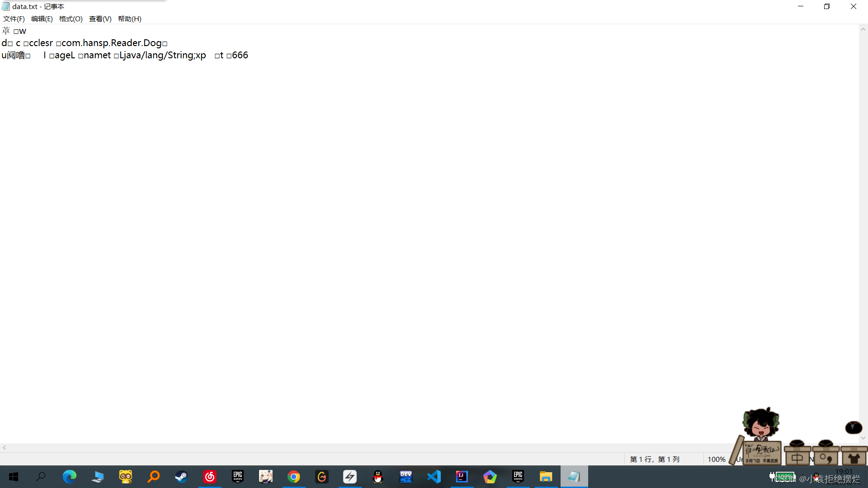Open the 格式(O) menu

pyautogui.click(x=71, y=19)
